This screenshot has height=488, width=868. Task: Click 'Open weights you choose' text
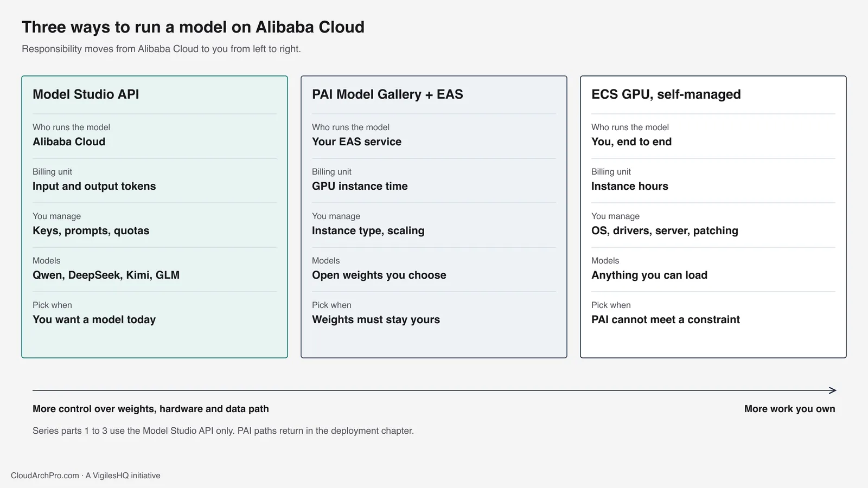point(379,275)
